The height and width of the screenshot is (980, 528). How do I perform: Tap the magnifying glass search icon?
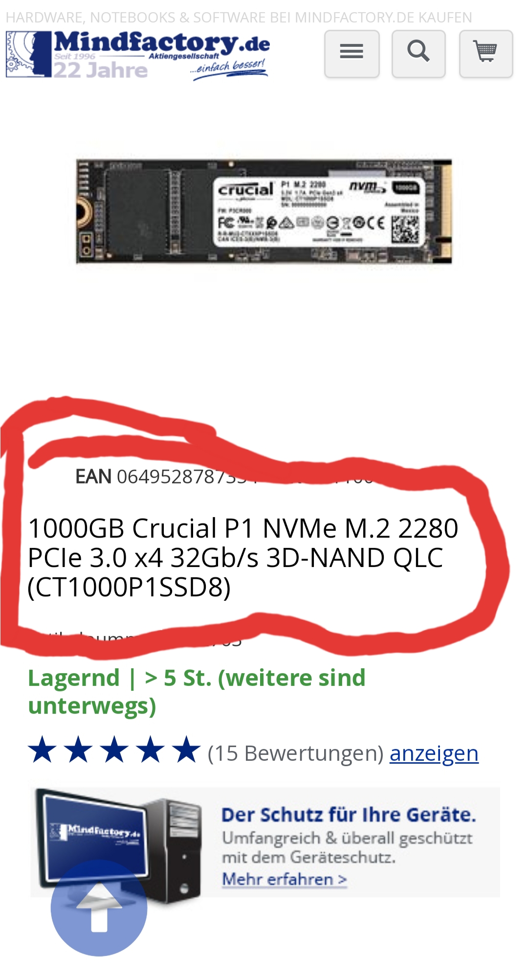[x=418, y=54]
